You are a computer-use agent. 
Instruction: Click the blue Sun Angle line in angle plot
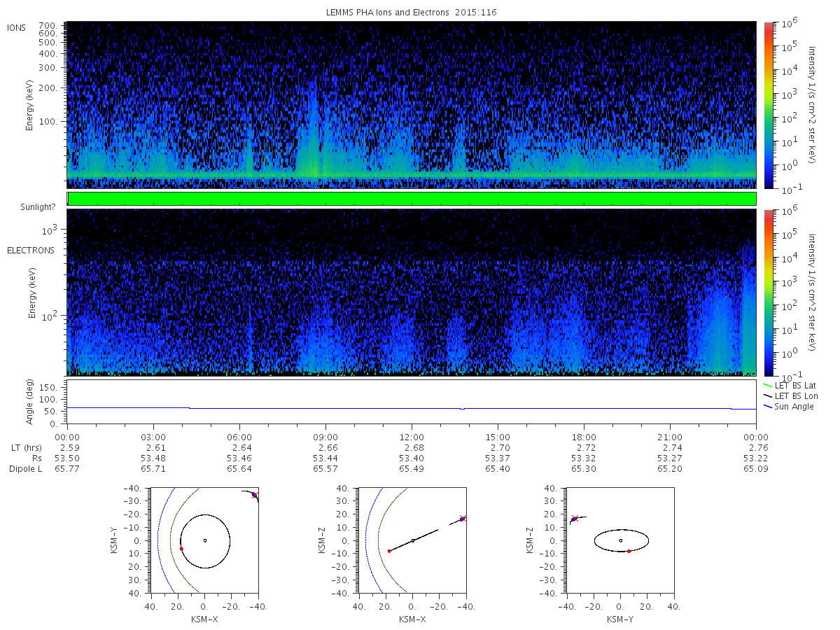(x=412, y=408)
